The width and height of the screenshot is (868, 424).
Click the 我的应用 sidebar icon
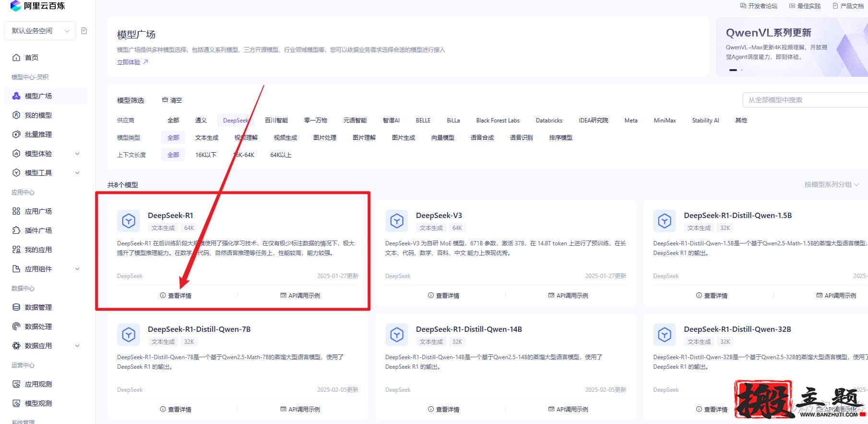[x=16, y=250]
